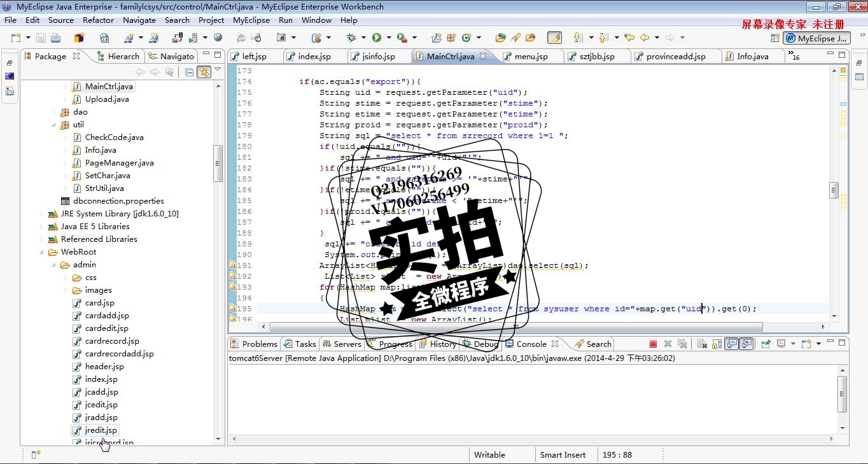Expand the dao package
Screen dimensions: 868x464
pos(54,112)
